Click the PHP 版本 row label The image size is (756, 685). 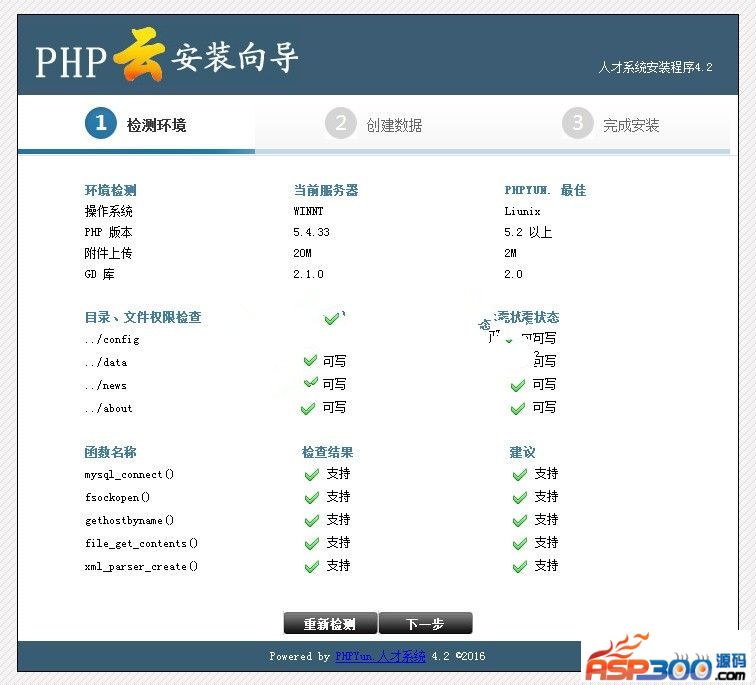pos(108,232)
